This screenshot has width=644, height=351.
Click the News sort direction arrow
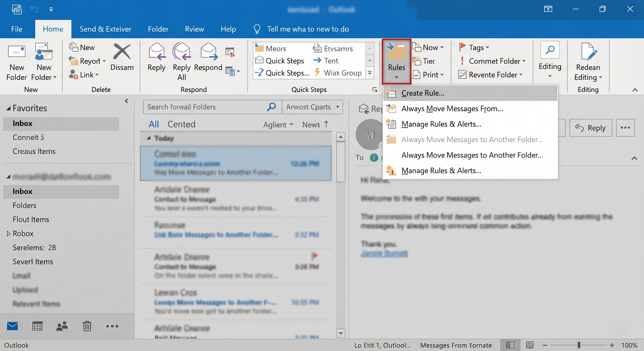[x=326, y=124]
